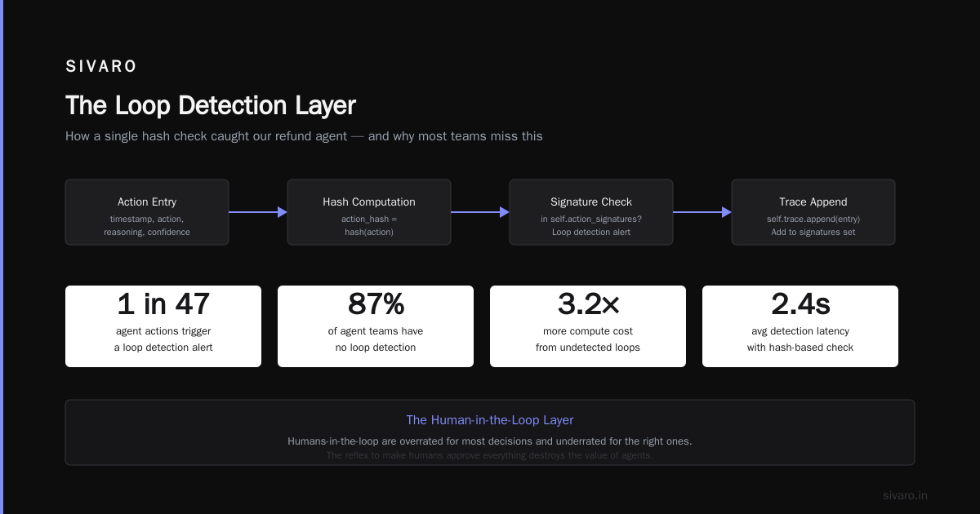
Task: Click arrow between Action Entry and Hash Computation
Action: tap(258, 212)
